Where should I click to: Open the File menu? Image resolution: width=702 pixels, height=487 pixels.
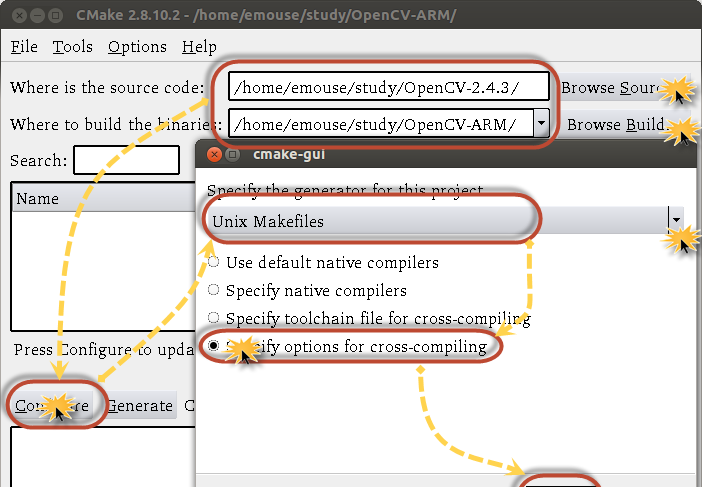click(24, 47)
